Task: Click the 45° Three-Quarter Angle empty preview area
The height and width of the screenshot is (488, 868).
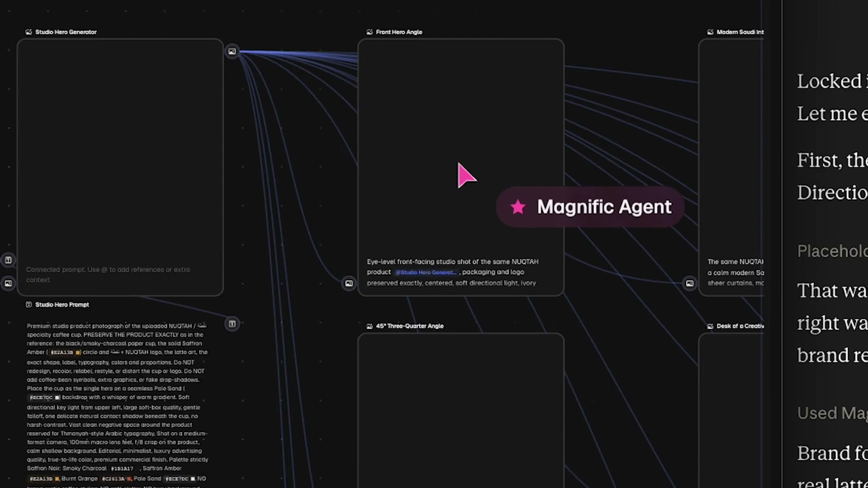Action: [461, 411]
